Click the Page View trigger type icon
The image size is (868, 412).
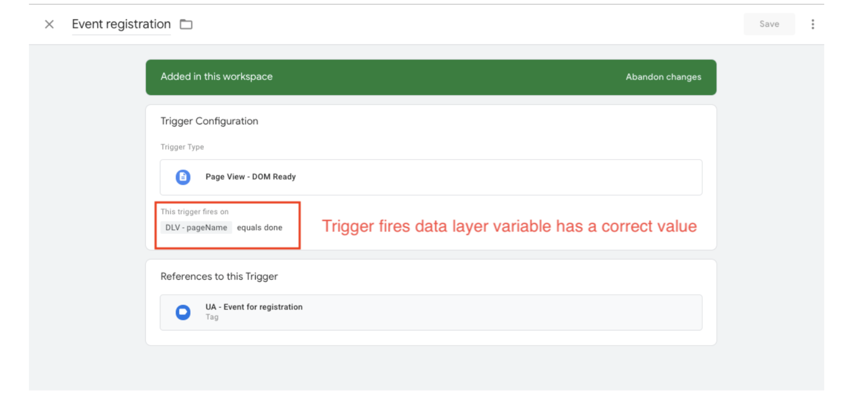point(183,177)
